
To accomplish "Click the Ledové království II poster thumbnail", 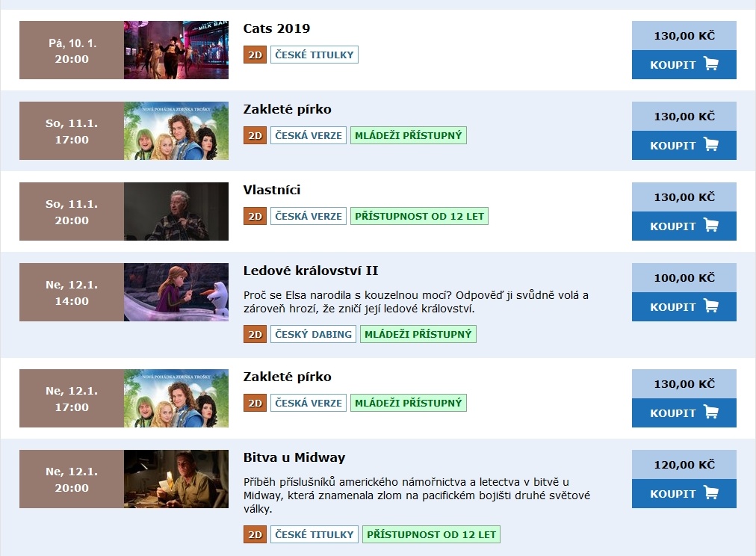I will click(x=176, y=292).
